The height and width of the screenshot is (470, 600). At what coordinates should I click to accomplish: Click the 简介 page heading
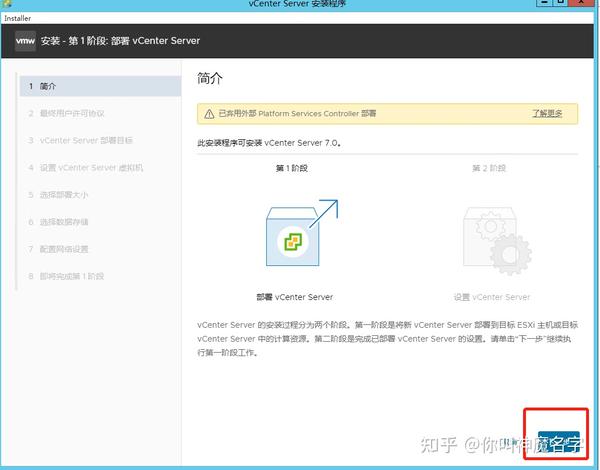(210, 78)
